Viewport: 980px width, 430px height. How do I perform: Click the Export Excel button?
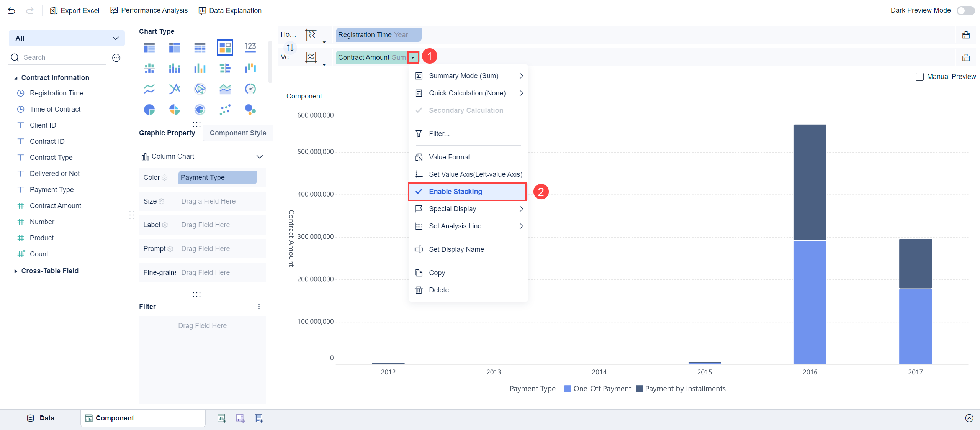click(75, 10)
